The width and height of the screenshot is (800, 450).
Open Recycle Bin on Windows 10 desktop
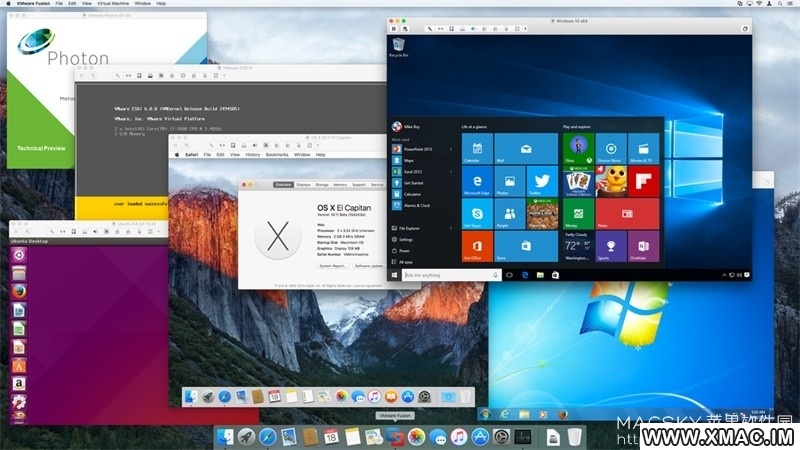(x=398, y=47)
